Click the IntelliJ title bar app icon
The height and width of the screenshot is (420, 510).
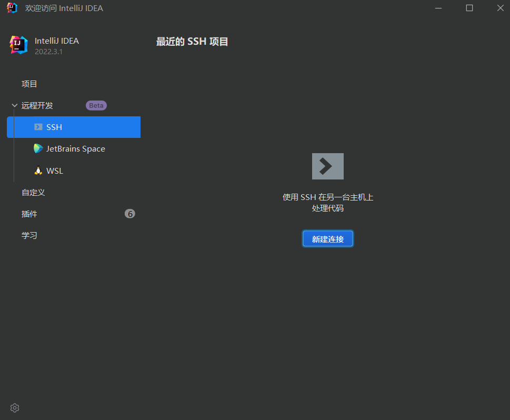(12, 8)
